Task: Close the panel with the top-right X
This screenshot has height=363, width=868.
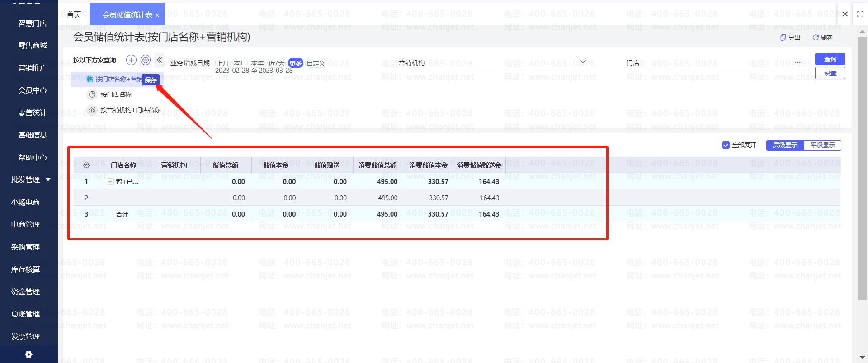Action: [x=845, y=14]
